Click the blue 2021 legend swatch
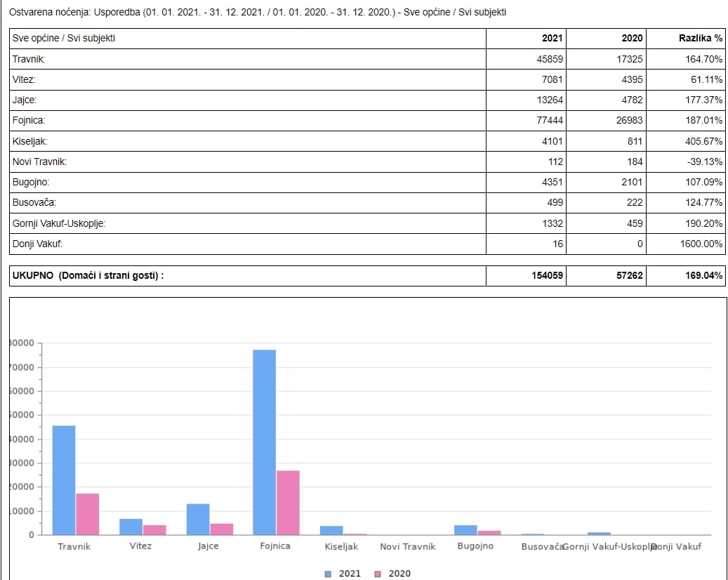The width and height of the screenshot is (728, 580). 328,574
